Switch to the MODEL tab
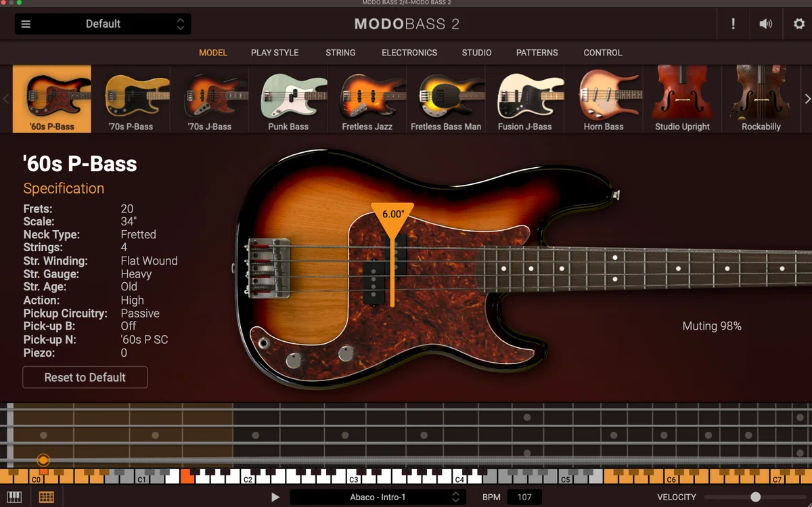Image resolution: width=812 pixels, height=507 pixels. [x=213, y=53]
